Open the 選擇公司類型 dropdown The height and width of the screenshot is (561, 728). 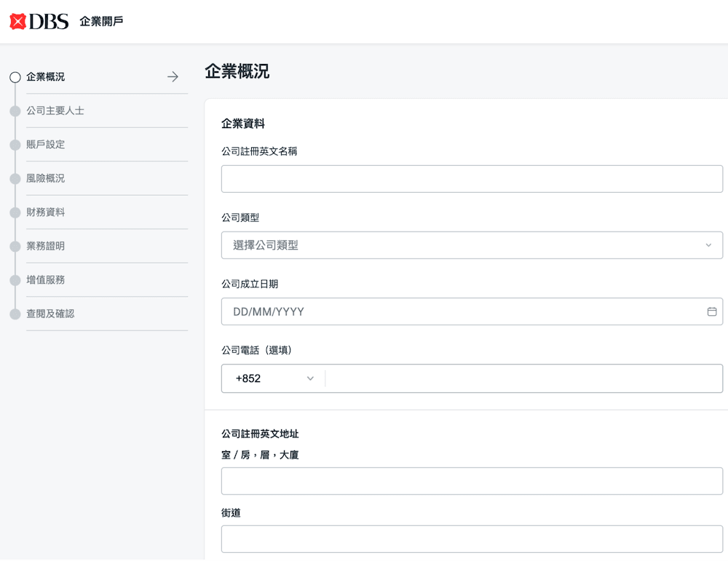[x=472, y=245]
